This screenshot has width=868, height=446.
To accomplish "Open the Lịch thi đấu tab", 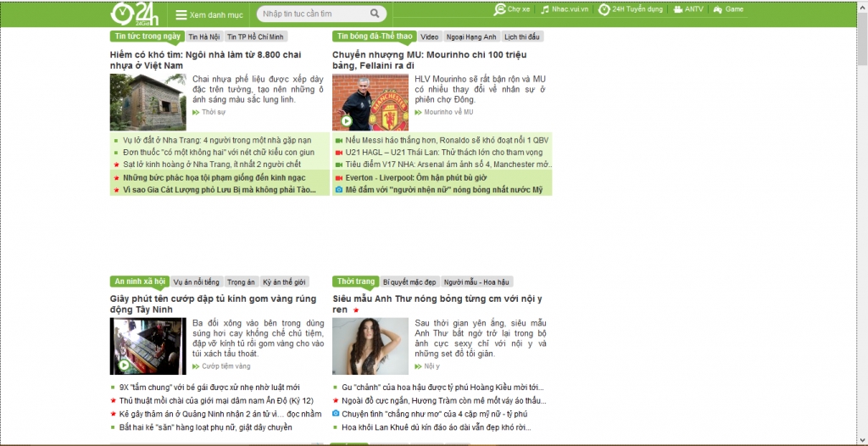I will [x=523, y=37].
